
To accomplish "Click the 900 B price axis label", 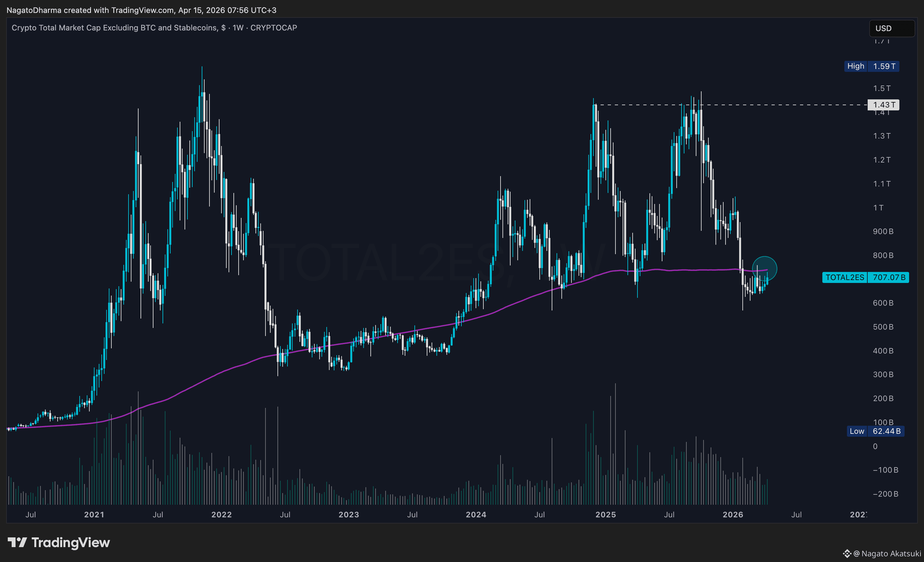I will 883,232.
